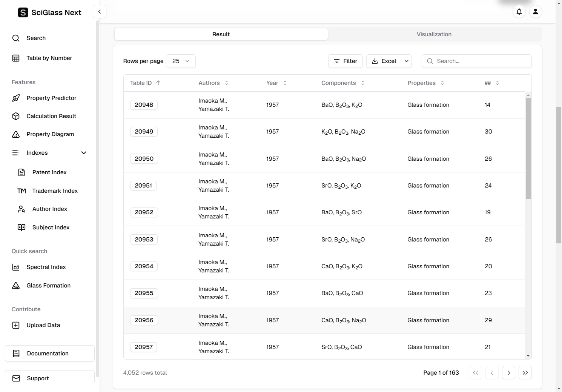Image resolution: width=562 pixels, height=392 pixels.
Task: Click the Property Diagram triangle icon
Action: click(16, 134)
